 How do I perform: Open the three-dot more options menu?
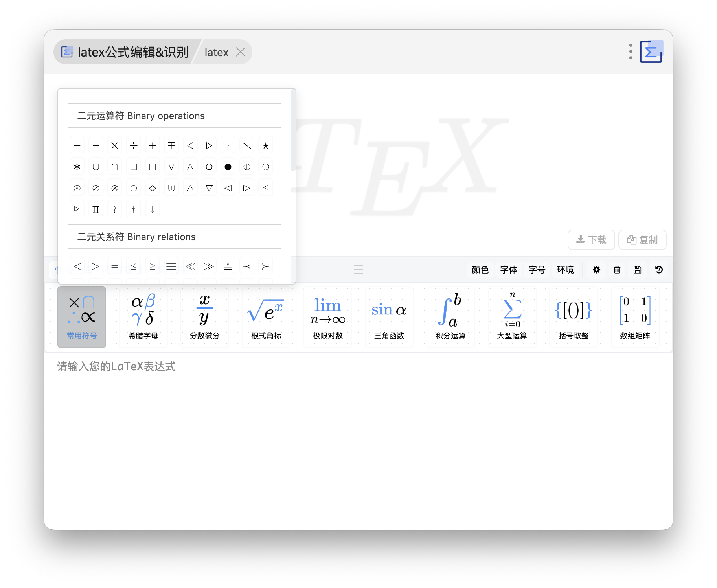tap(631, 52)
